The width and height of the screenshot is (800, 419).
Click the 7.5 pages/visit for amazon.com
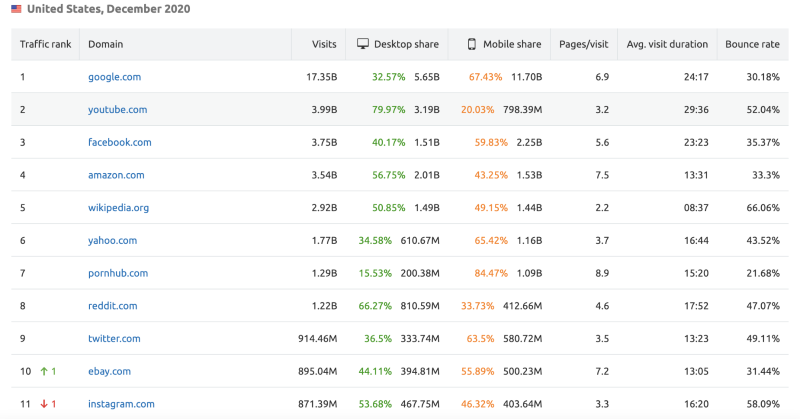tap(602, 175)
